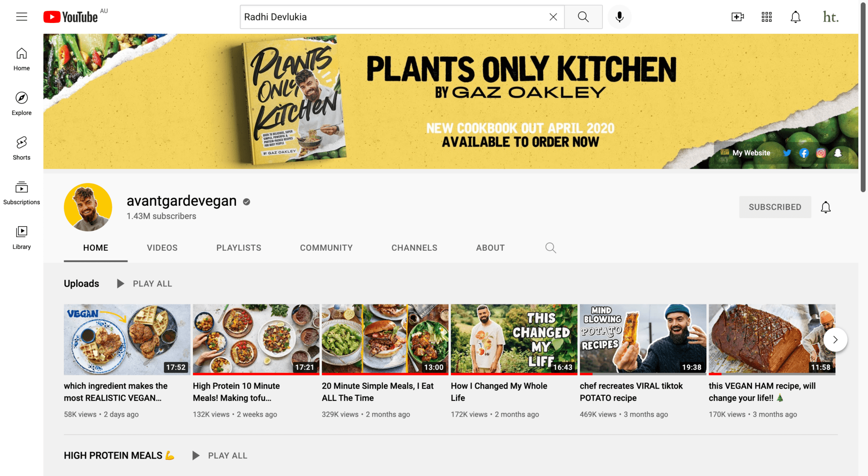868x476 pixels.
Task: Open the vegan waffle video thumbnail
Action: coord(127,339)
